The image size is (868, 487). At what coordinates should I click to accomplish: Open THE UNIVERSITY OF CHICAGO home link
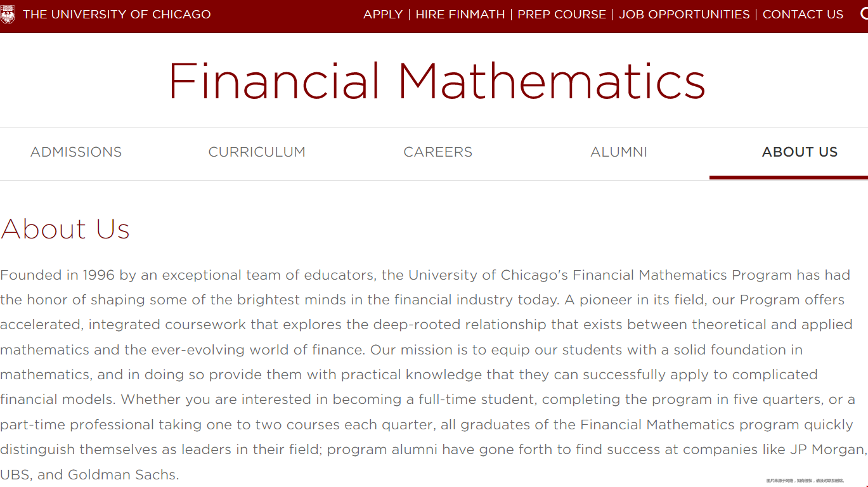tap(117, 14)
